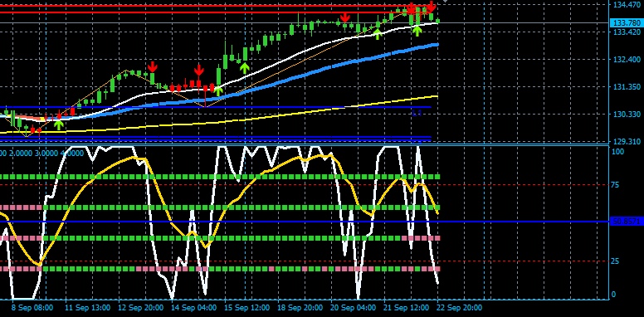644x317 pixels.
Task: Select green buy arrow below 11 Sep candles
Action: coord(59,124)
